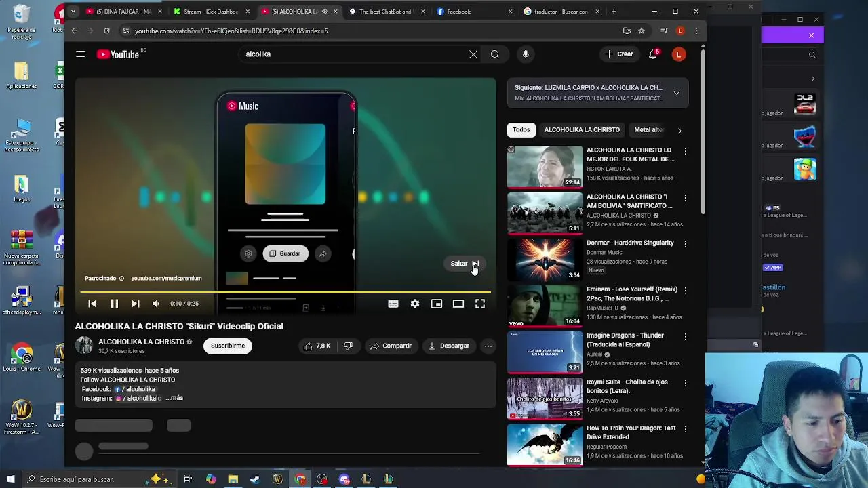The width and height of the screenshot is (868, 488).
Task: Expand the Siguiente playlist panel
Action: pyautogui.click(x=676, y=93)
